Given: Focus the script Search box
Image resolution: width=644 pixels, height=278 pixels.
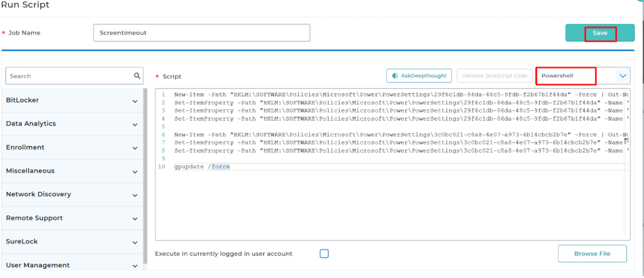Looking at the screenshot, I should [x=68, y=76].
